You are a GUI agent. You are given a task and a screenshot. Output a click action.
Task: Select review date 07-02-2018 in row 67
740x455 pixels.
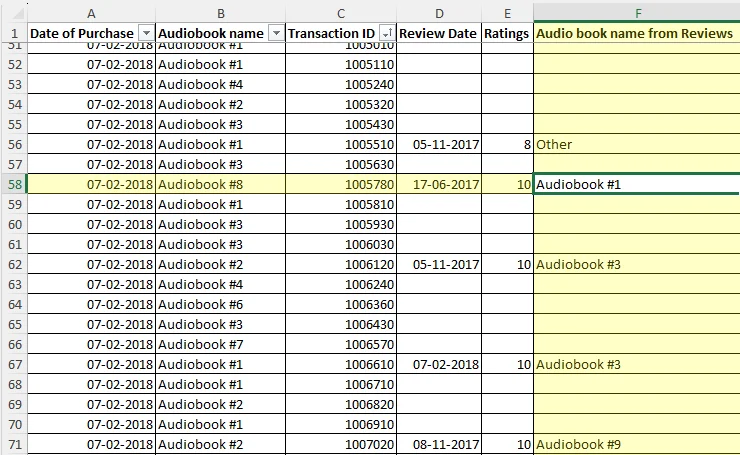pyautogui.click(x=439, y=364)
